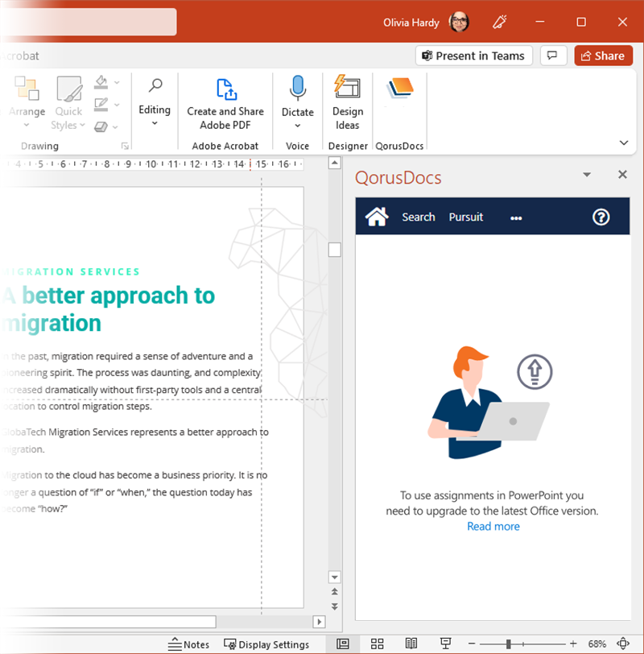Toggle the Notes pane

(188, 644)
